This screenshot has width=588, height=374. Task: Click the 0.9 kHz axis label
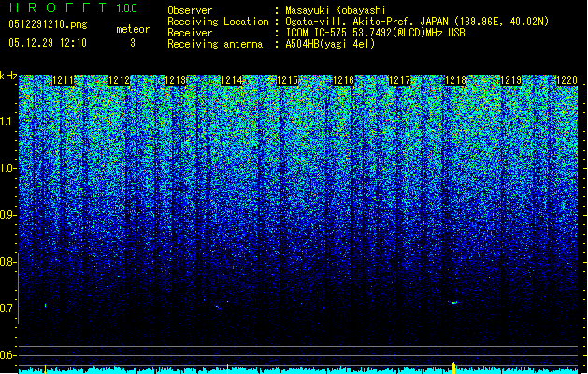coord(7,215)
